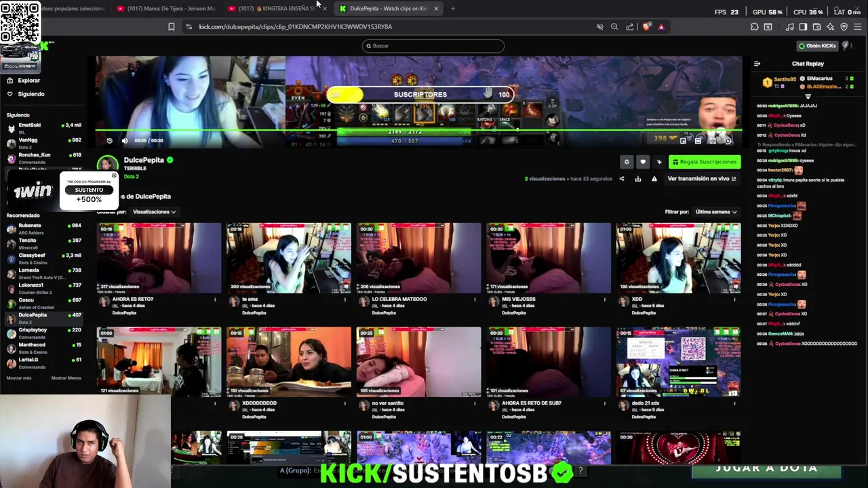Seek on the green clip progress bar
Screen dimensions: 868x488
click(x=418, y=130)
